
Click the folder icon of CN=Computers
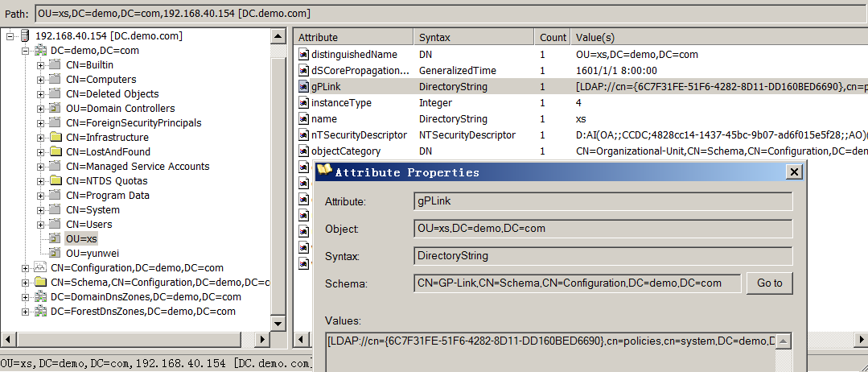tap(55, 79)
